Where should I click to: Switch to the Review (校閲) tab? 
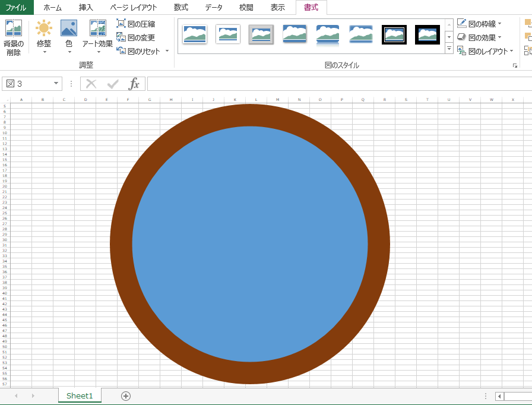[246, 8]
